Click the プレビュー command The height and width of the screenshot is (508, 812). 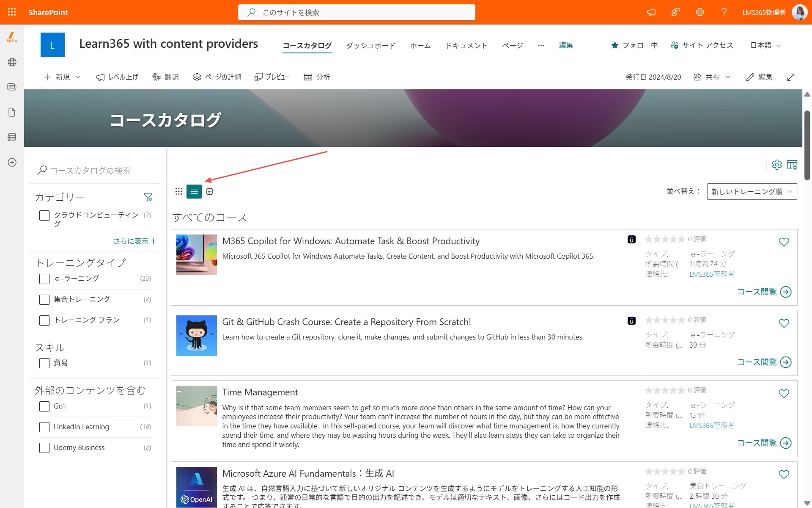pyautogui.click(x=272, y=77)
